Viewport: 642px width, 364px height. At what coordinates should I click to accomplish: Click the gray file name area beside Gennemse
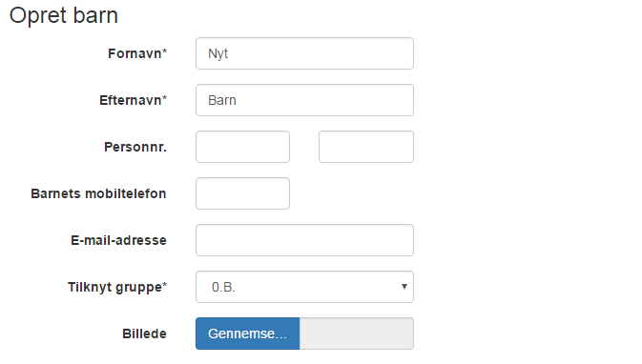click(357, 334)
